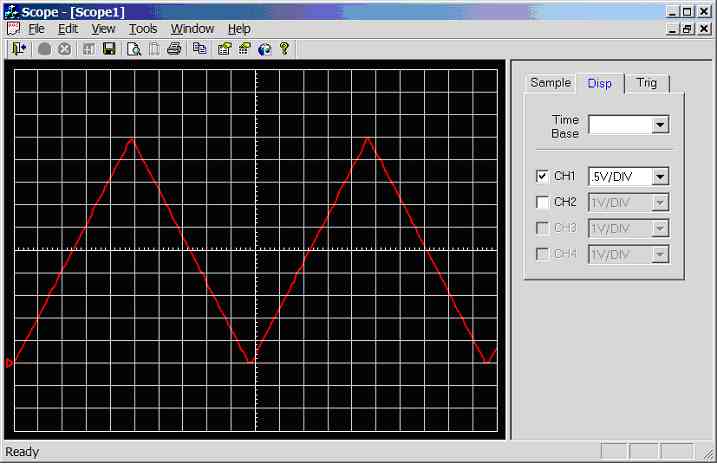Viewport: 717px width, 464px height.
Task: Expand the Time Base dropdown
Action: point(659,125)
